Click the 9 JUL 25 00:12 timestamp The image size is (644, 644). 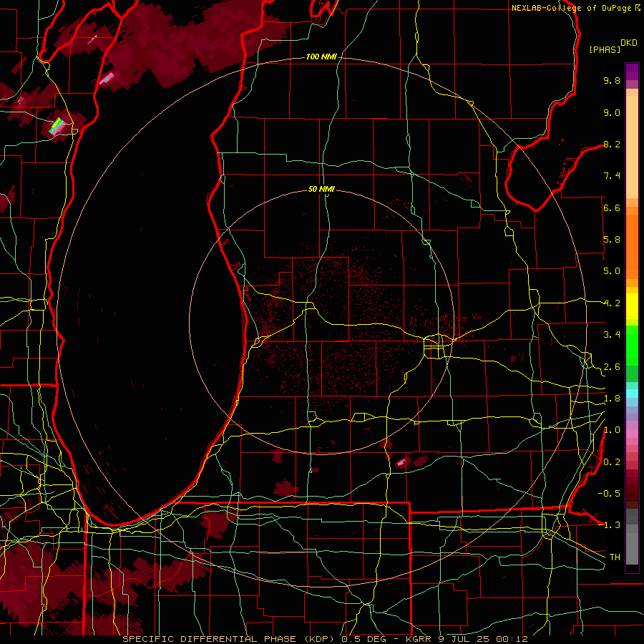point(482,639)
